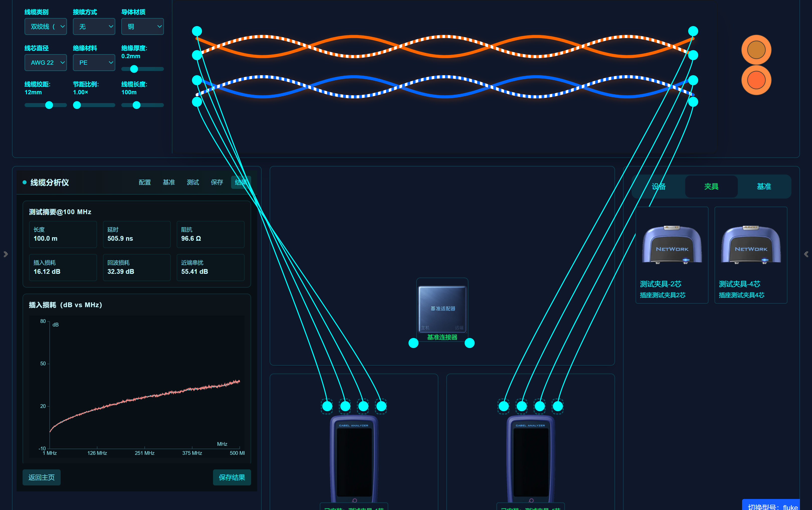Adjust the 线缆长度 cable length slider

pos(137,105)
